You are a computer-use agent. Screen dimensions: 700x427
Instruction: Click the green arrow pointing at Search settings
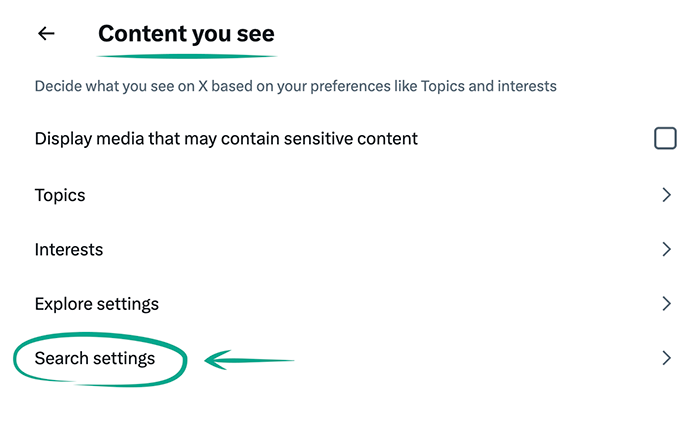(x=250, y=359)
